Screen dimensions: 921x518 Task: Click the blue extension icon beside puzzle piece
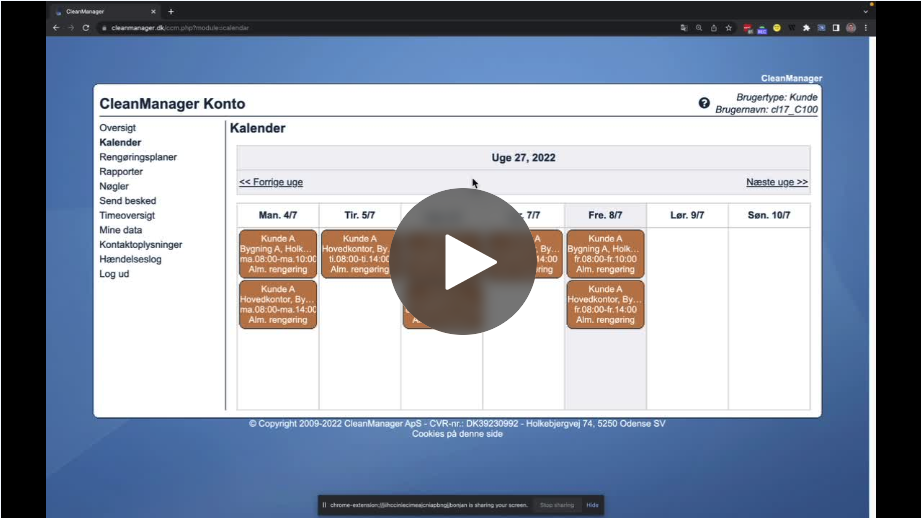821,28
